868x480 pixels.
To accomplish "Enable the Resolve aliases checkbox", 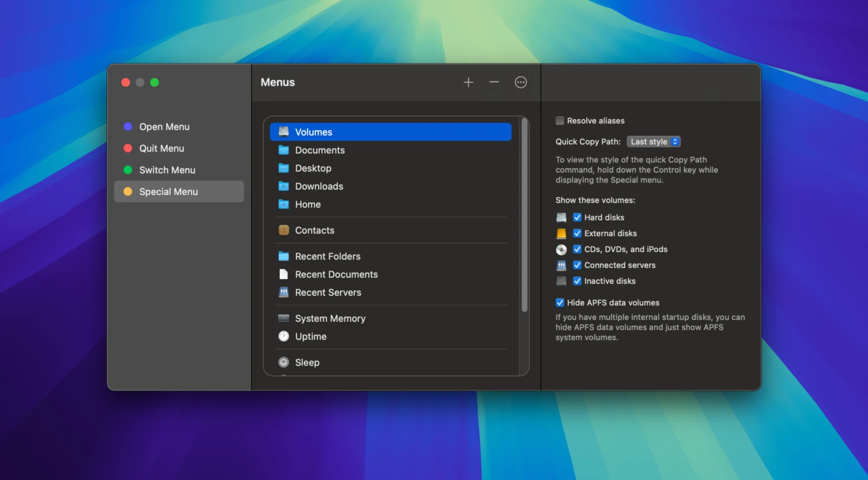I will [x=560, y=121].
